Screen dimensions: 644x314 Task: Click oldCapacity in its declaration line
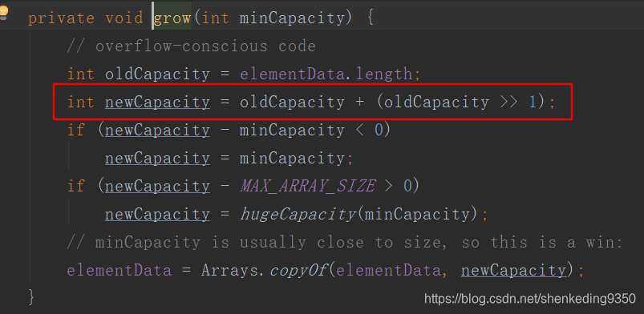point(158,74)
